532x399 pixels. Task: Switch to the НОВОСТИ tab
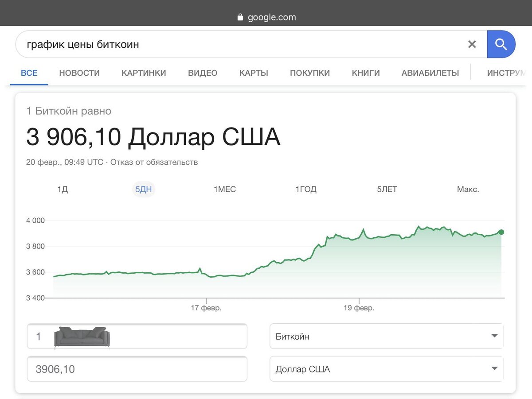[x=79, y=73]
